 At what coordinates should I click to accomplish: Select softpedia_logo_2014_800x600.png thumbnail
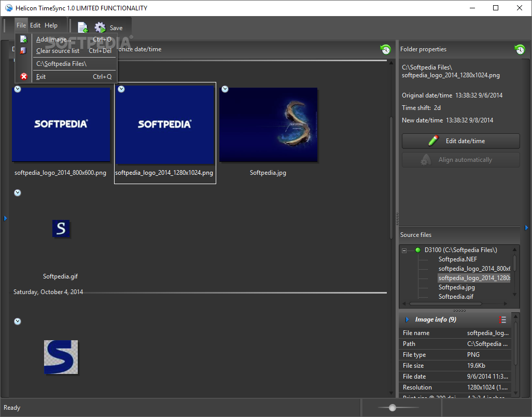pyautogui.click(x=61, y=124)
